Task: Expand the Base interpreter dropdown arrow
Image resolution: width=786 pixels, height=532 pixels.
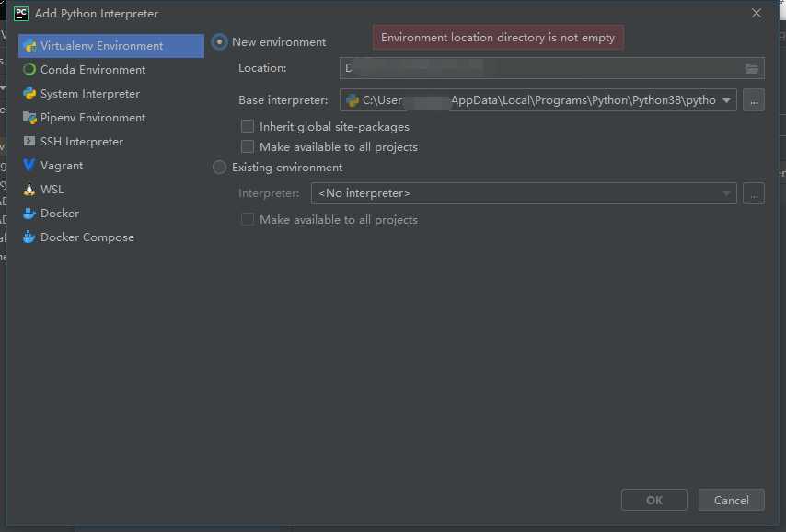Action: coord(726,100)
